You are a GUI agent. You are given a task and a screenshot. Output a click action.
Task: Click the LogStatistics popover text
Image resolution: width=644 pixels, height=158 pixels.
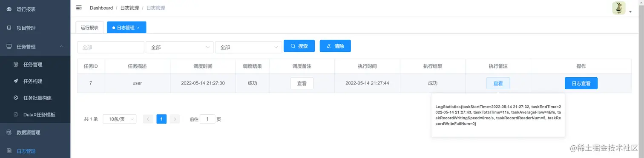[x=498, y=115]
